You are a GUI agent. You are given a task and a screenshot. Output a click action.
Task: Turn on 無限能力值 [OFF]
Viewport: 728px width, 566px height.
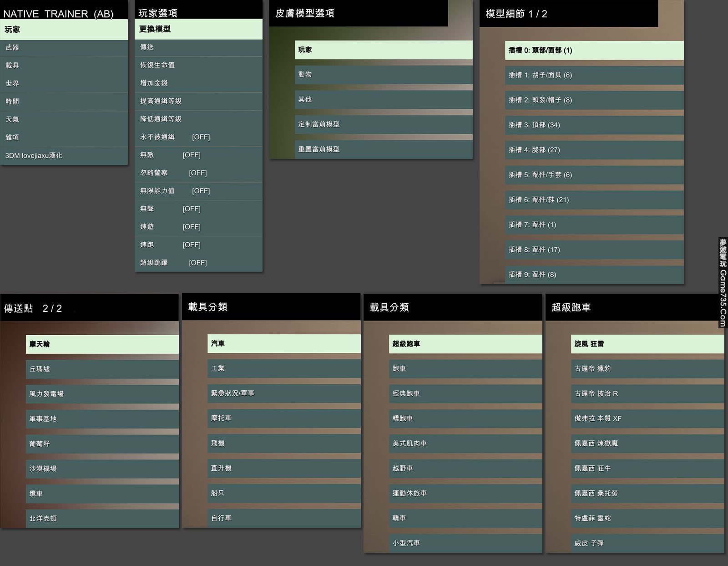(198, 191)
